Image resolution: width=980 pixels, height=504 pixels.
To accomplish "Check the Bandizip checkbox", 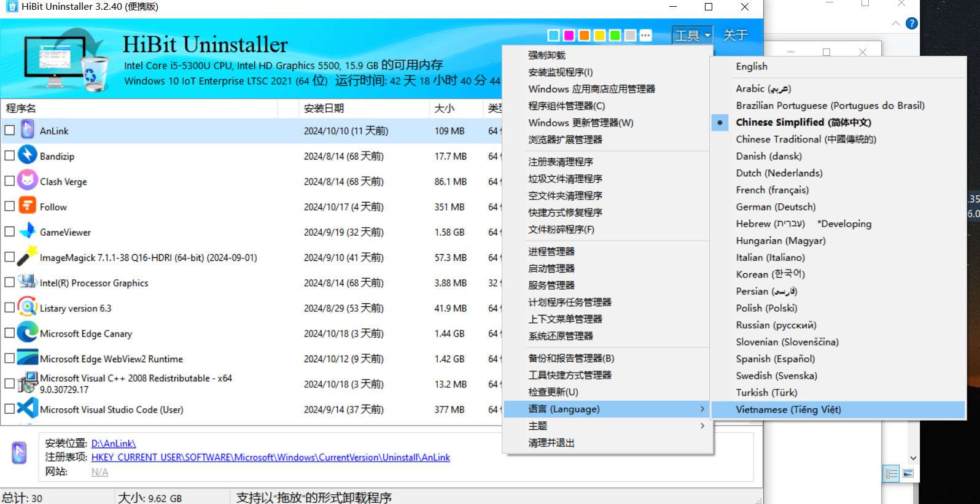I will 9,156.
